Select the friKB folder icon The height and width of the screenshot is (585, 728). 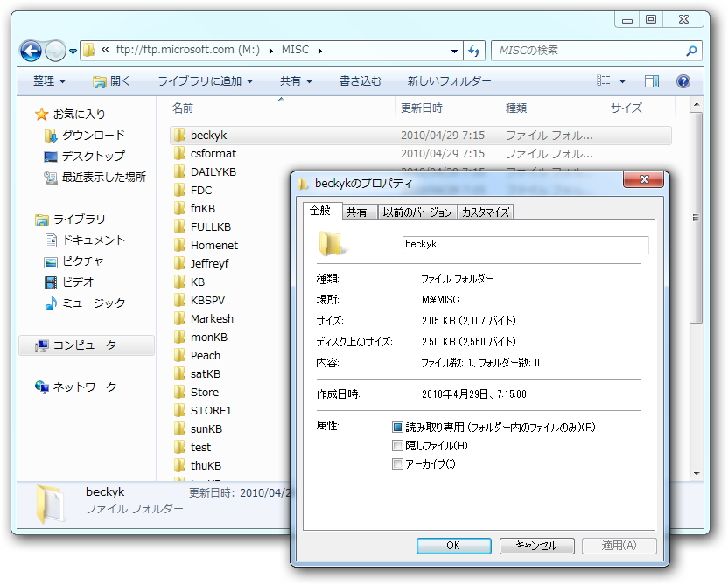coord(179,208)
